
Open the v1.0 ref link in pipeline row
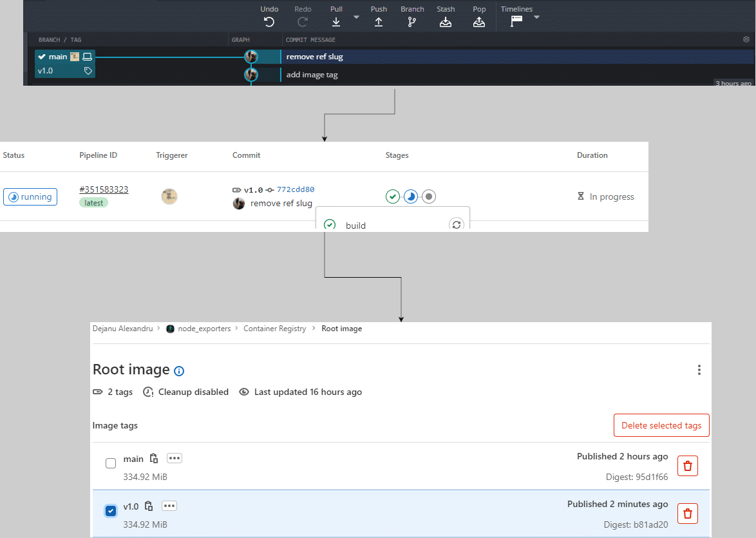(x=253, y=189)
